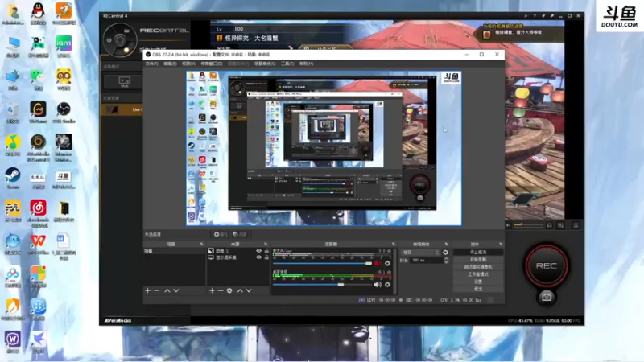Toggle visibility eye of 图像 2 source

click(258, 251)
